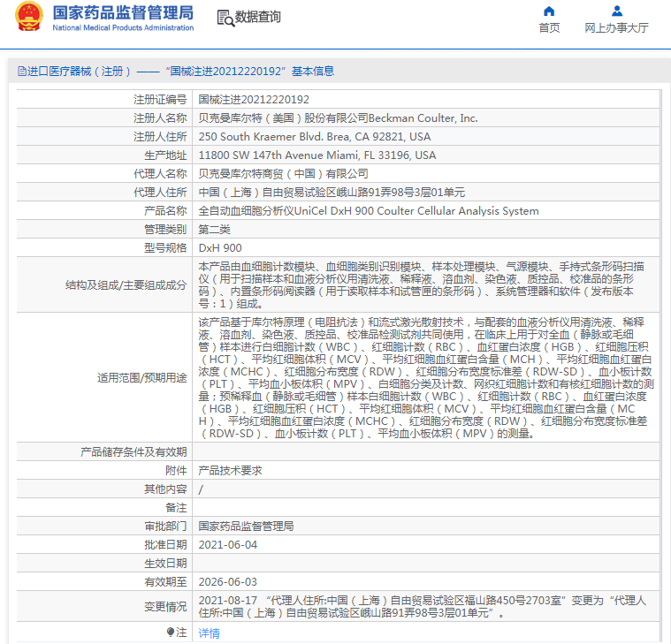
Task: Click the product name UniCel DxH 900 cell
Action: [x=368, y=211]
